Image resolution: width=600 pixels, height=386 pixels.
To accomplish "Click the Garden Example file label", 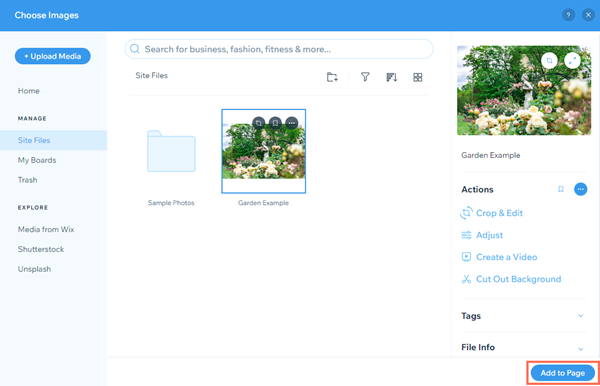I will pos(263,203).
